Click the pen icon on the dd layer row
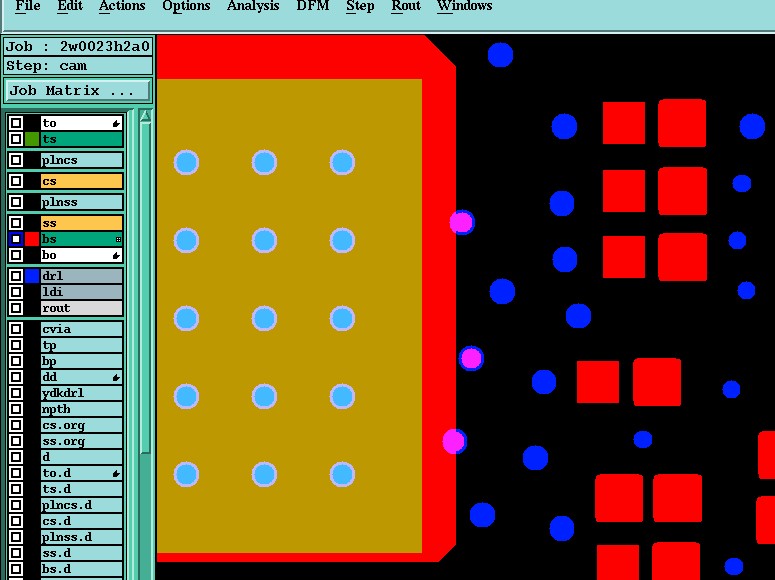 point(116,377)
